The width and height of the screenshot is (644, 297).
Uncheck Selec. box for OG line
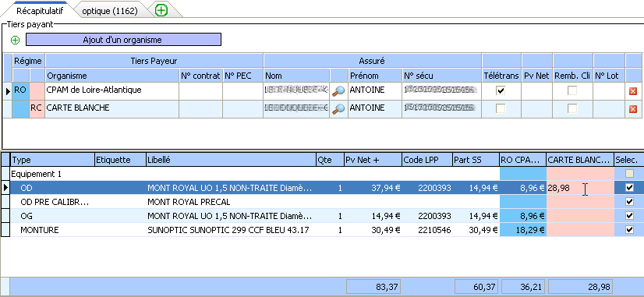pyautogui.click(x=629, y=215)
